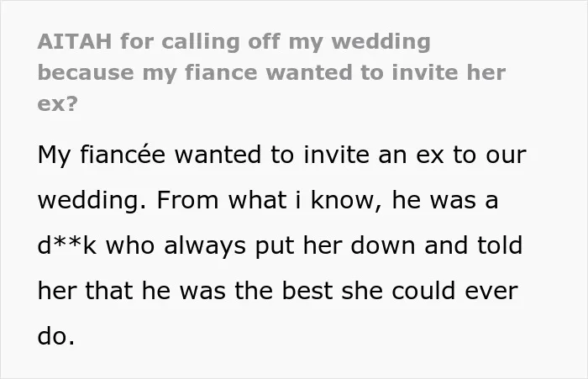The height and width of the screenshot is (379, 588).
Task: Click "calling off" in the heading
Action: click(220, 42)
